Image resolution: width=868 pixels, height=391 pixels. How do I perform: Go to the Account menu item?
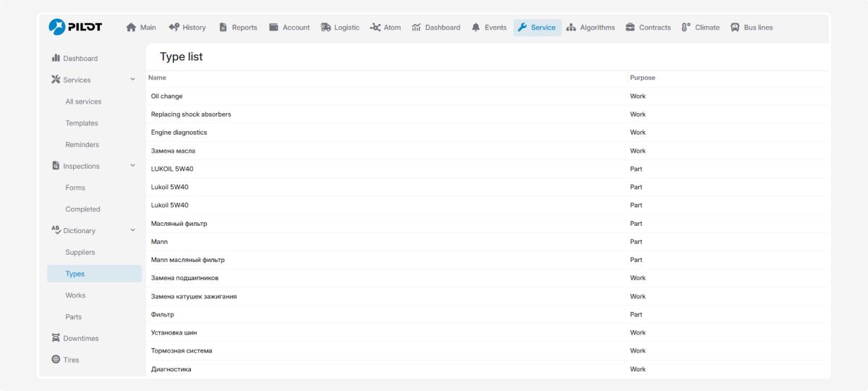point(289,28)
